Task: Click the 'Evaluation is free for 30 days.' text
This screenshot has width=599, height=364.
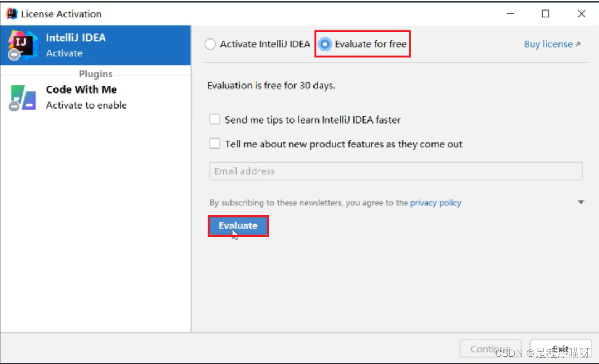Action: coord(271,86)
